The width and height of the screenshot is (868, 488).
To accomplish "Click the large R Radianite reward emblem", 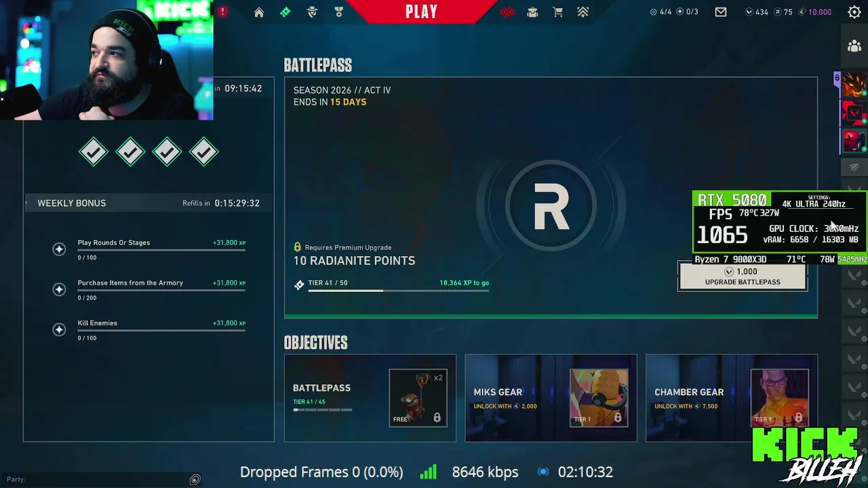I will tap(551, 206).
